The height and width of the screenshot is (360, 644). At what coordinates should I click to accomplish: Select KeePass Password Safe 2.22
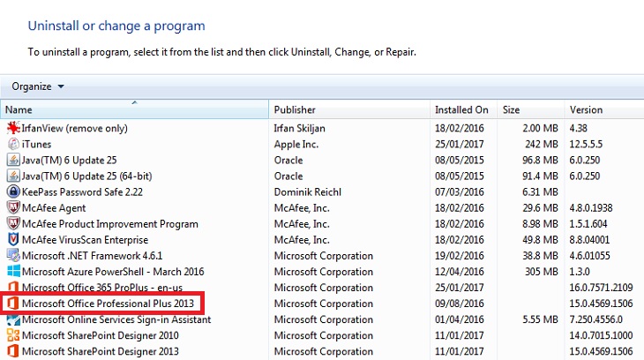pos(82,192)
